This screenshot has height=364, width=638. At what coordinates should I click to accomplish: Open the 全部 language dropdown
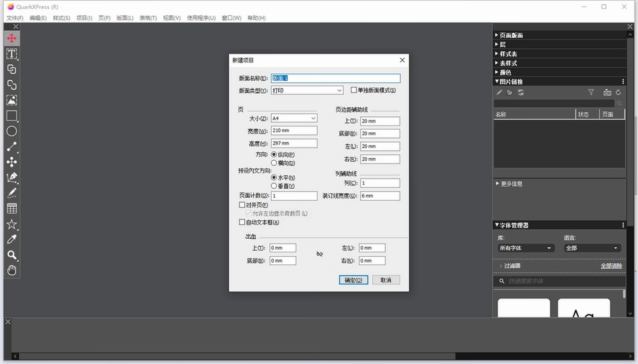coord(592,248)
